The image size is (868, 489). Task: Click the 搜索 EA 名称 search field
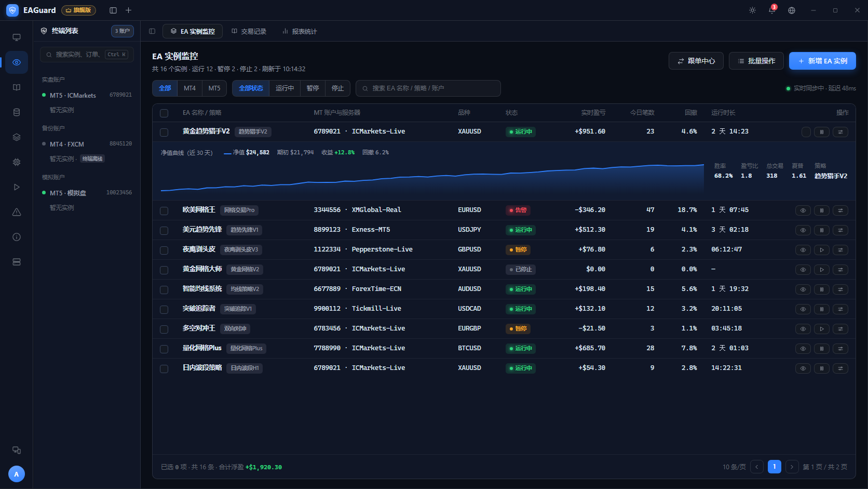coord(428,88)
